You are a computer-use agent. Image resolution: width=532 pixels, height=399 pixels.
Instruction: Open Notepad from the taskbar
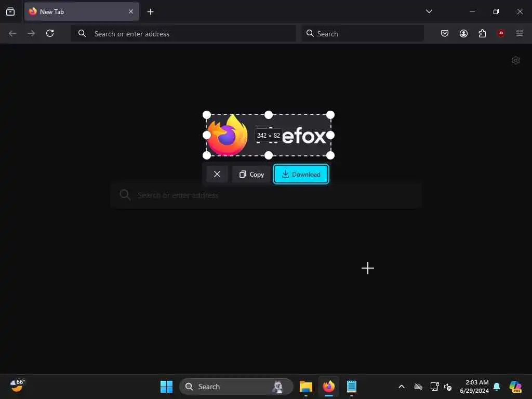coord(352,387)
